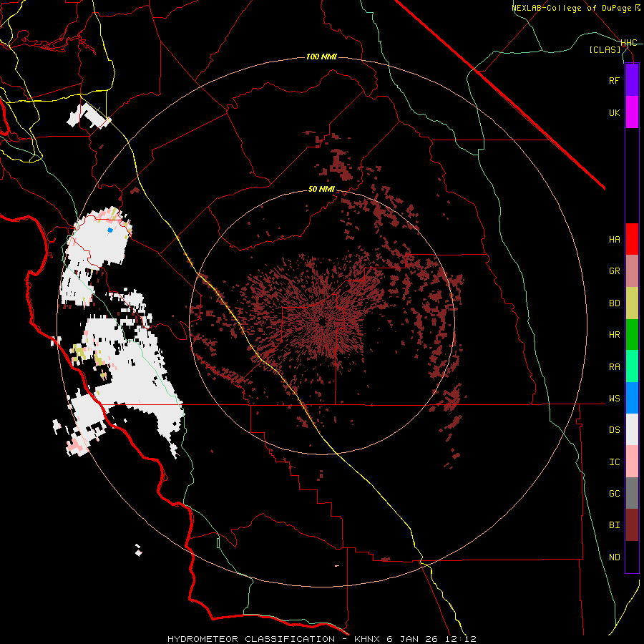Viewport: 644px width, 644px height.
Task: Click the IC legend label
Action: click(x=614, y=462)
